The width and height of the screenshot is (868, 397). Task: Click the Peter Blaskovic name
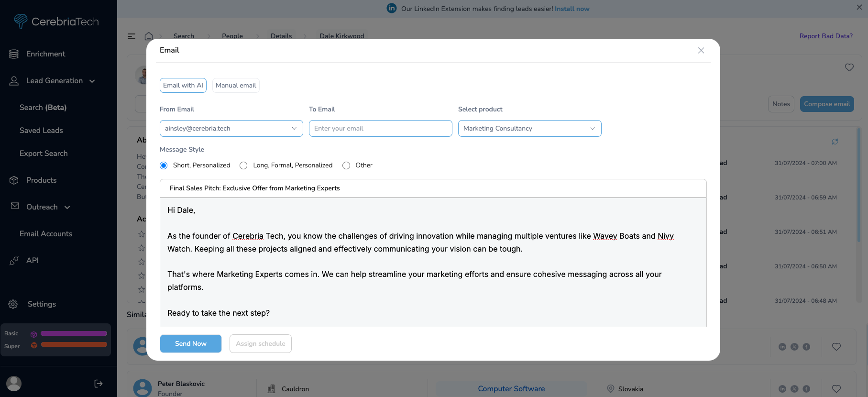pos(181,384)
